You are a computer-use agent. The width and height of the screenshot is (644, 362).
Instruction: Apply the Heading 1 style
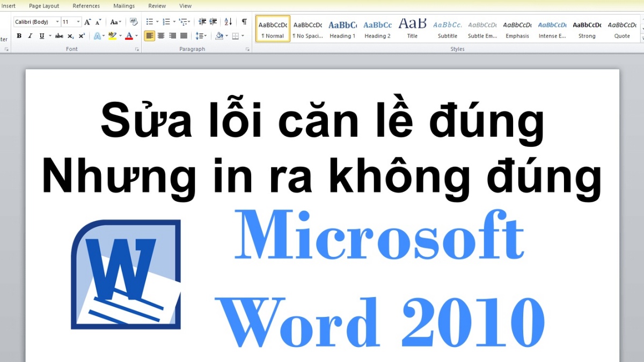[x=342, y=29]
